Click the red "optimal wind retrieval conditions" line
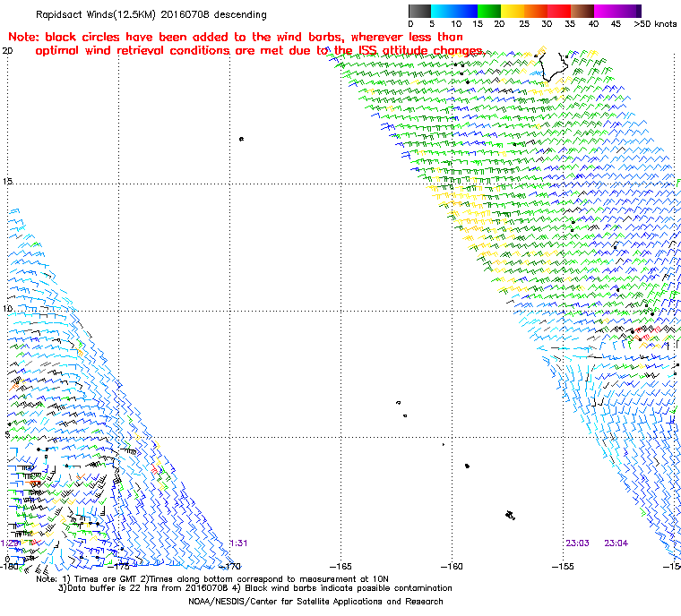This screenshot has height=616, width=681. pos(259,51)
